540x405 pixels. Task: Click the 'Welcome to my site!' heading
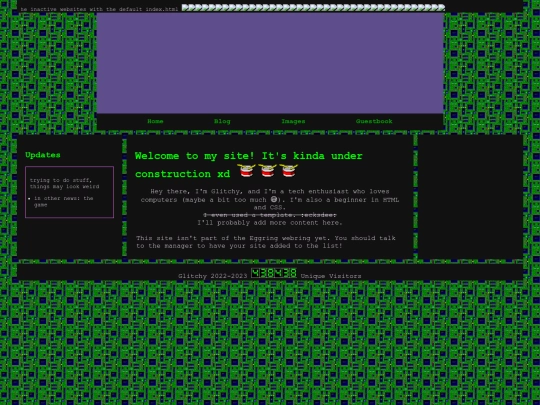[248, 165]
